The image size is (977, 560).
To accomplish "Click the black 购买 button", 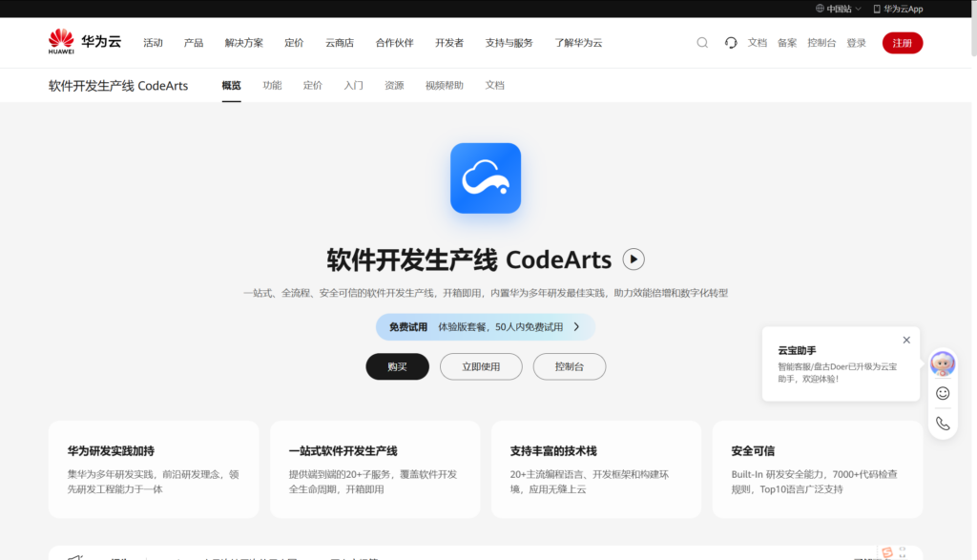I will (x=397, y=366).
